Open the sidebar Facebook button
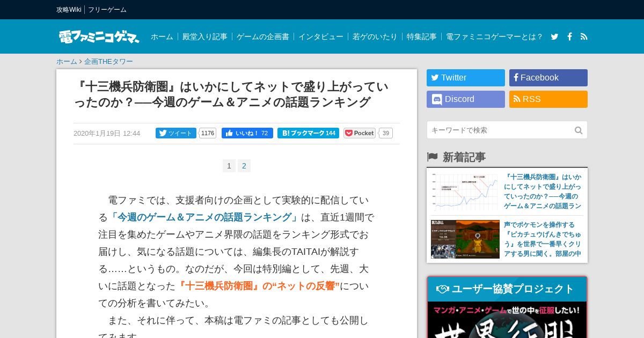The height and width of the screenshot is (338, 644). tap(548, 78)
